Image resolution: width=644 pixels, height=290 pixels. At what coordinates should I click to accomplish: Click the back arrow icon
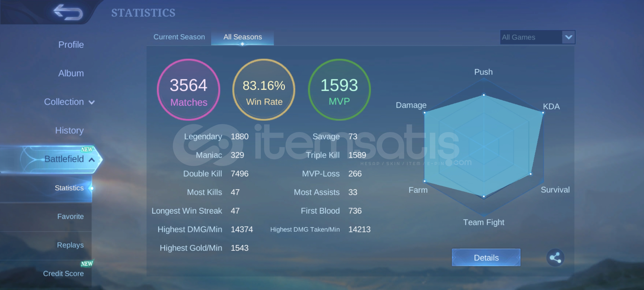point(68,12)
